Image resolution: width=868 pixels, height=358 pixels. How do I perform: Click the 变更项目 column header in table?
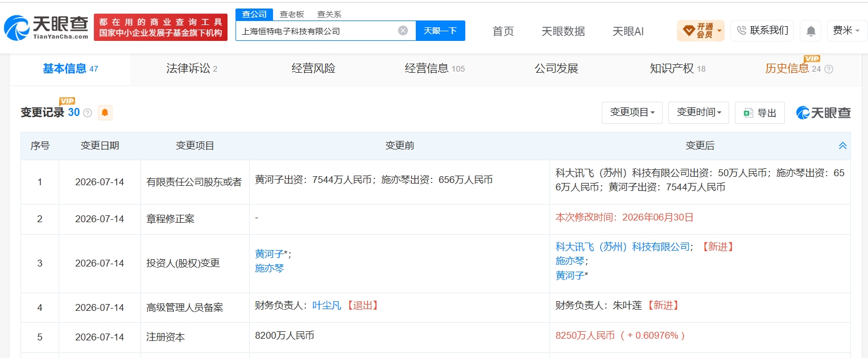[x=195, y=146]
